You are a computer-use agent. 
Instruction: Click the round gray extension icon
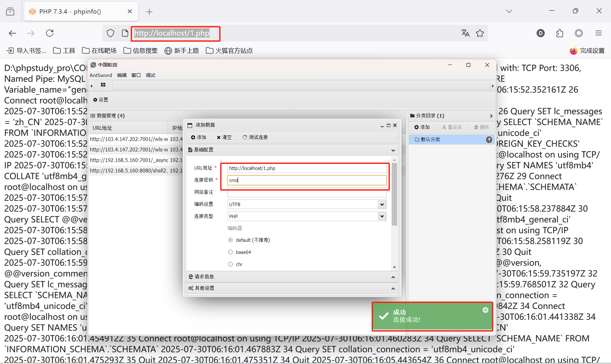tap(579, 33)
